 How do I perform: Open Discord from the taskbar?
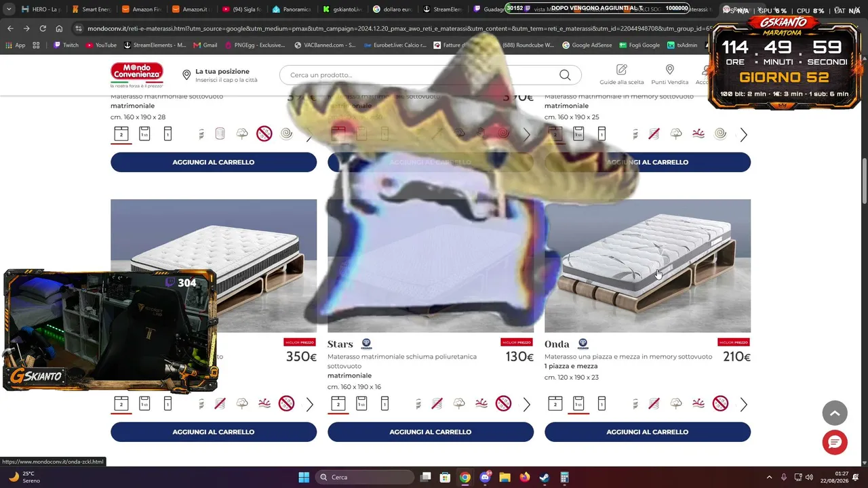pos(485,477)
